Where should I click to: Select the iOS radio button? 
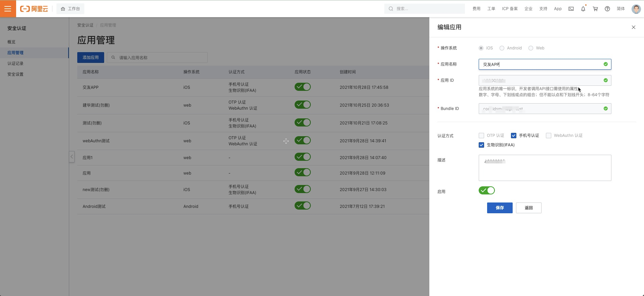pos(481,48)
